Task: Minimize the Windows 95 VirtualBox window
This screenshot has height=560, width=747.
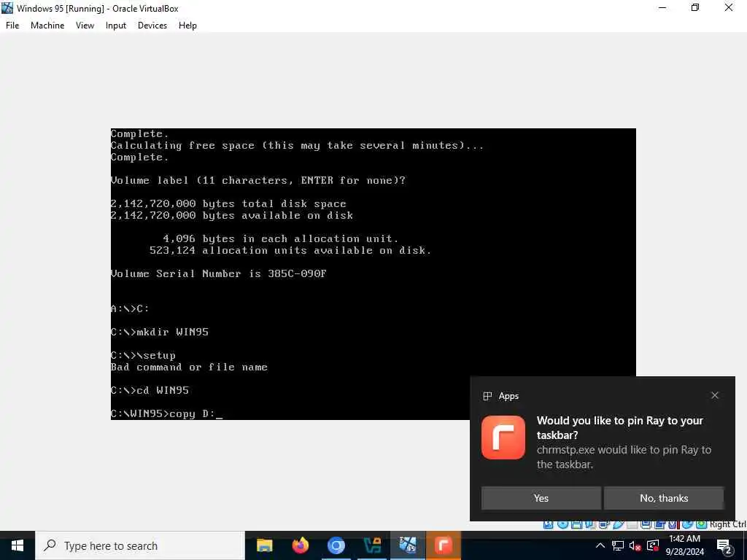Action: tap(662, 7)
